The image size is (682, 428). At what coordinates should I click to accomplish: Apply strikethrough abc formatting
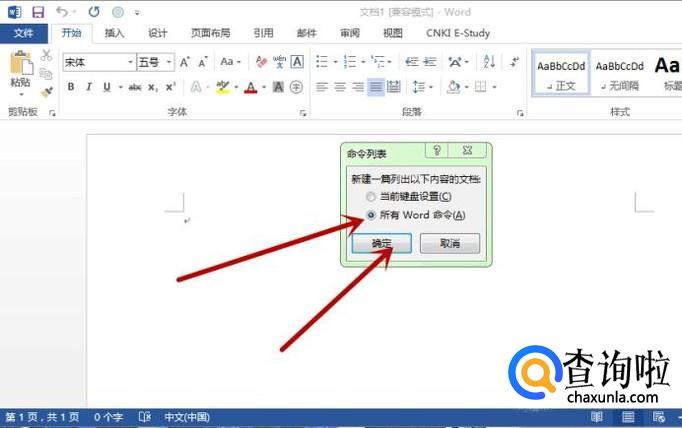point(135,87)
